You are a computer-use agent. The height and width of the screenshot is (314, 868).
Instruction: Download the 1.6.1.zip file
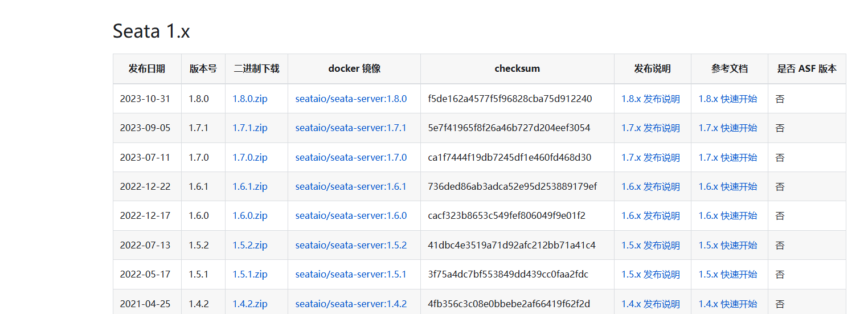[249, 186]
